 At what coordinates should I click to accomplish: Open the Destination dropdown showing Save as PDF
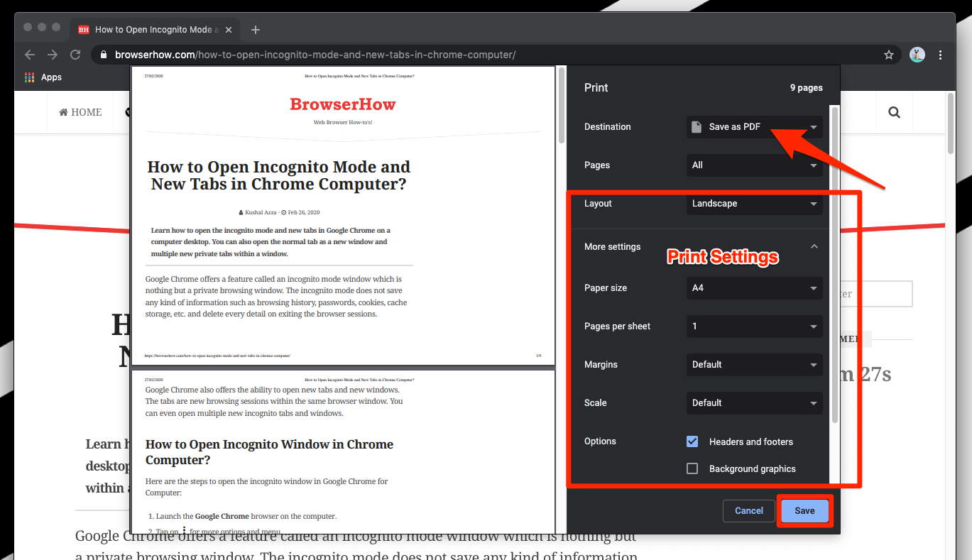(755, 127)
